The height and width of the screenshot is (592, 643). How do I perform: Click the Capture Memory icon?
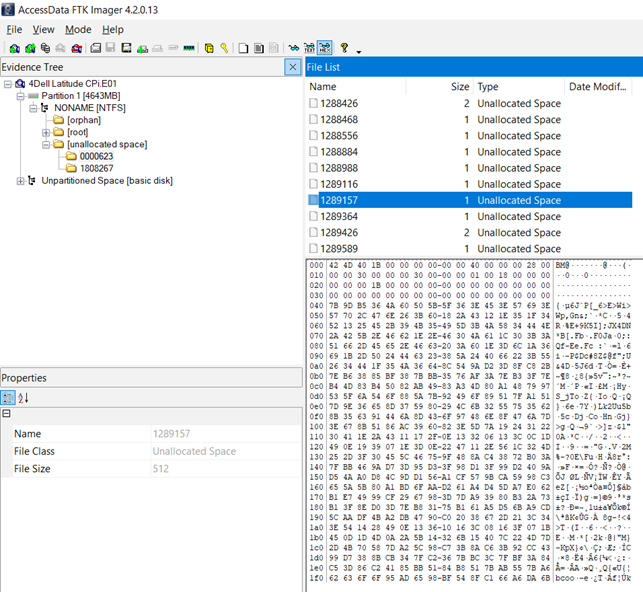[189, 48]
